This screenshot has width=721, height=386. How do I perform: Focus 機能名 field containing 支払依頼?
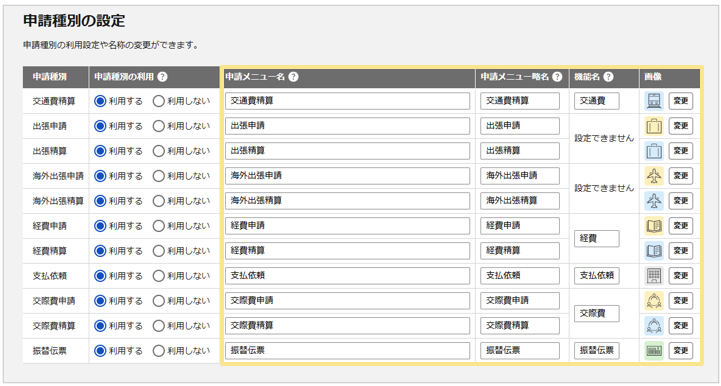pyautogui.click(x=597, y=276)
